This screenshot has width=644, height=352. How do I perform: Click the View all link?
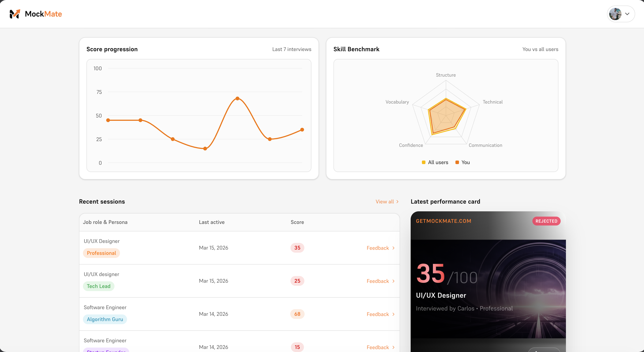(x=384, y=202)
